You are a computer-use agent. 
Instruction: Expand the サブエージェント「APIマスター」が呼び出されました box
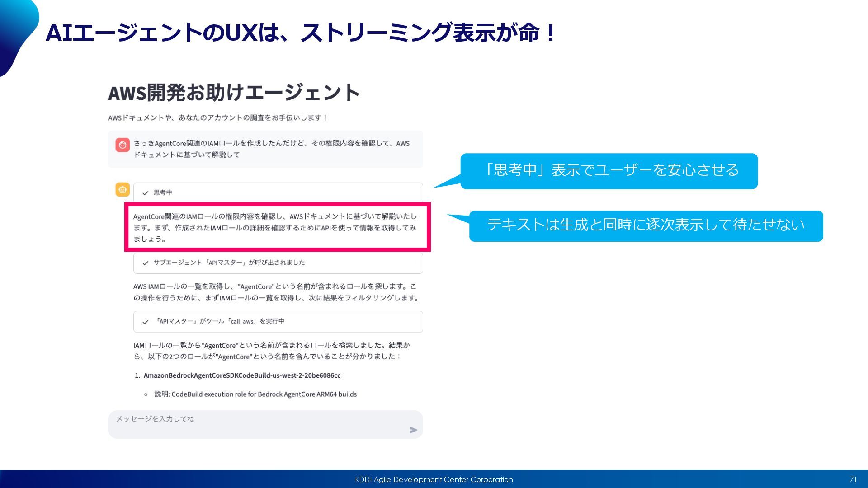[278, 263]
